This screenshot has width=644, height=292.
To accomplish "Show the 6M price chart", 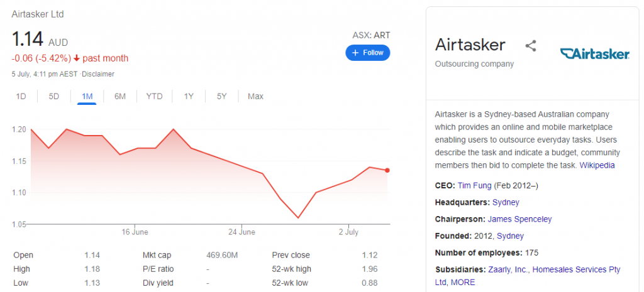I will click(120, 96).
